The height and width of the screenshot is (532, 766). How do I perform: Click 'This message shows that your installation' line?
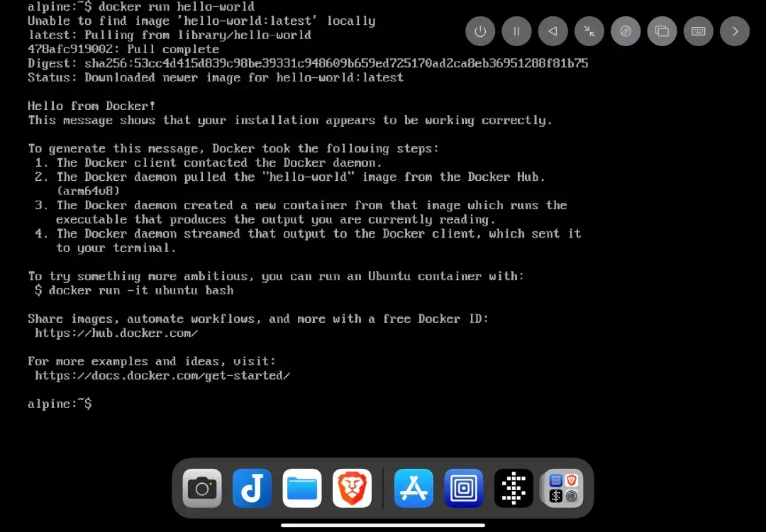coord(290,120)
